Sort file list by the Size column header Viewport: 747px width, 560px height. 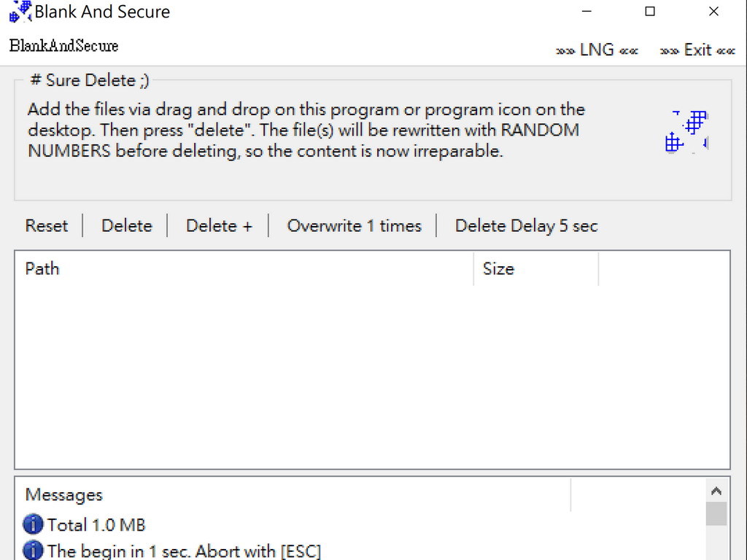coord(536,269)
